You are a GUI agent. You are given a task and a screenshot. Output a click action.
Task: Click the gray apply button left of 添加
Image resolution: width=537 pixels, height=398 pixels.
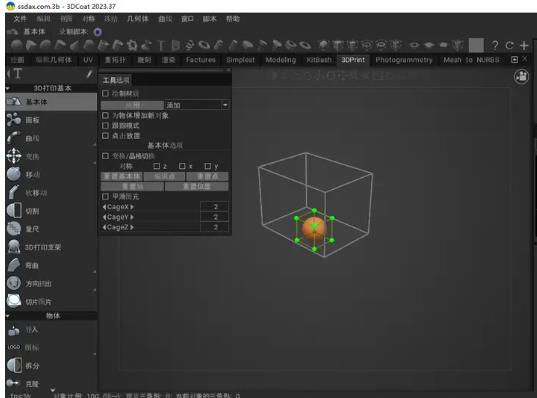(132, 105)
